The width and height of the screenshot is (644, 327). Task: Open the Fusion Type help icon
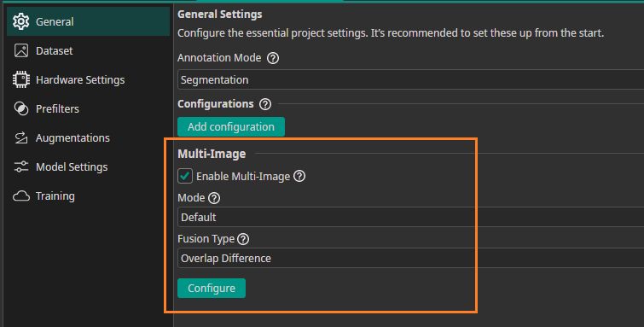(x=243, y=239)
